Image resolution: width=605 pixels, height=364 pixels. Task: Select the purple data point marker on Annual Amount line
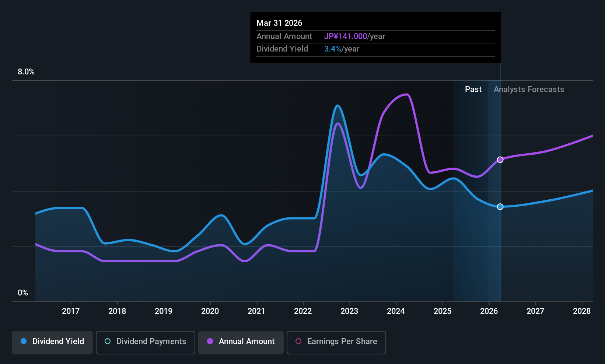[500, 160]
